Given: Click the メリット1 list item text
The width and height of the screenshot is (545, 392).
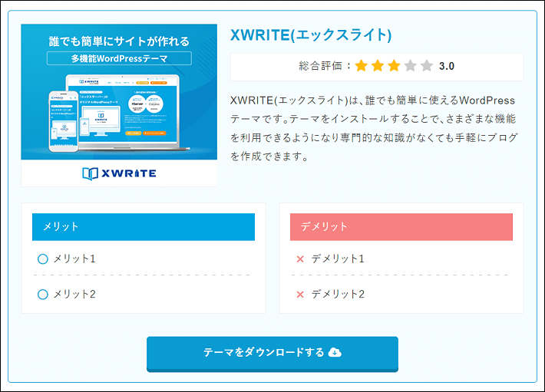Looking at the screenshot, I should (x=74, y=259).
